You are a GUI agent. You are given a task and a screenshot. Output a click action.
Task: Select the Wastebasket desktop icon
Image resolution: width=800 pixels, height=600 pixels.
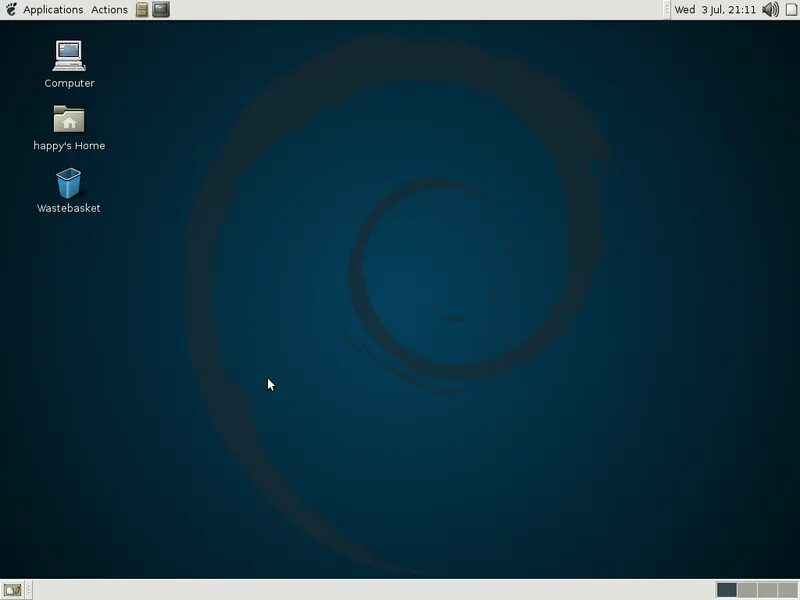68,183
